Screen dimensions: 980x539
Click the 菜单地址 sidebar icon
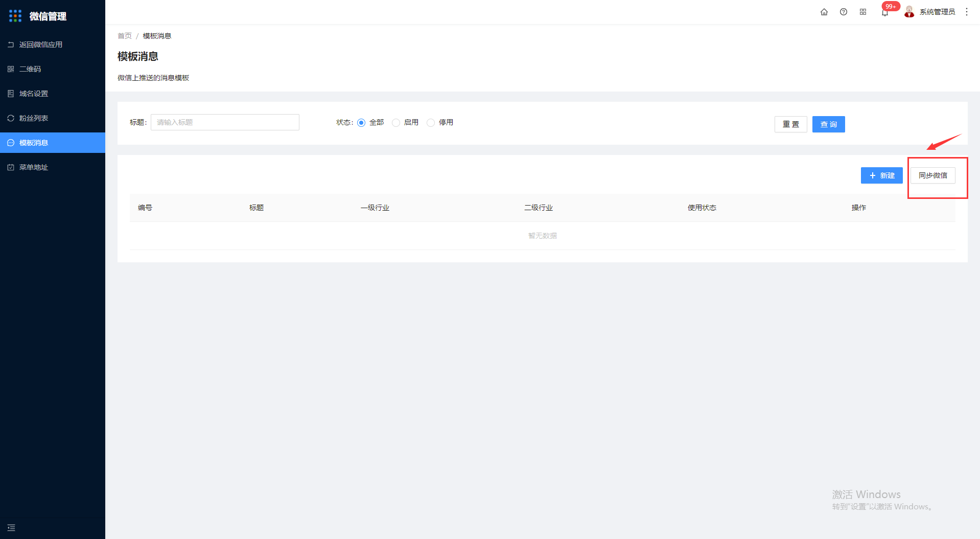(11, 167)
